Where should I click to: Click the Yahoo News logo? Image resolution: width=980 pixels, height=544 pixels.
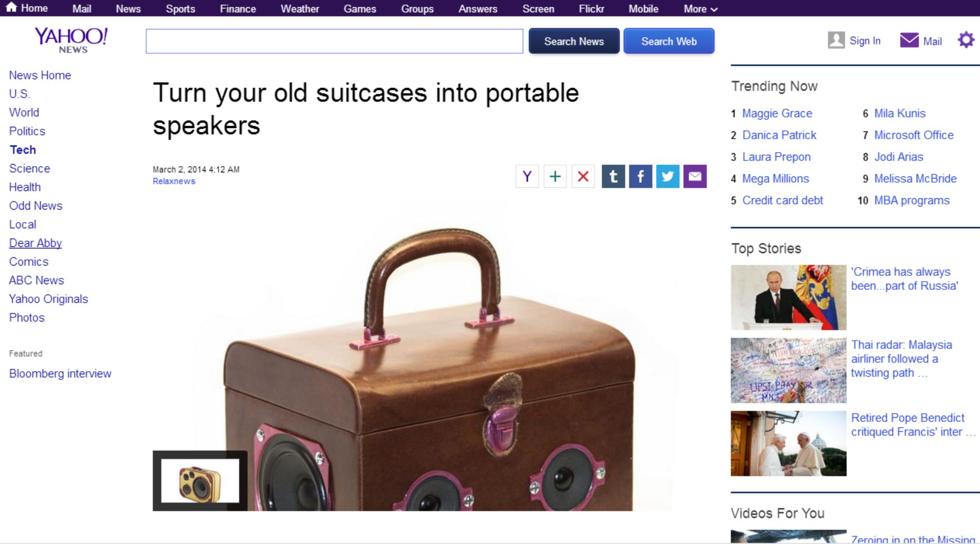71,40
